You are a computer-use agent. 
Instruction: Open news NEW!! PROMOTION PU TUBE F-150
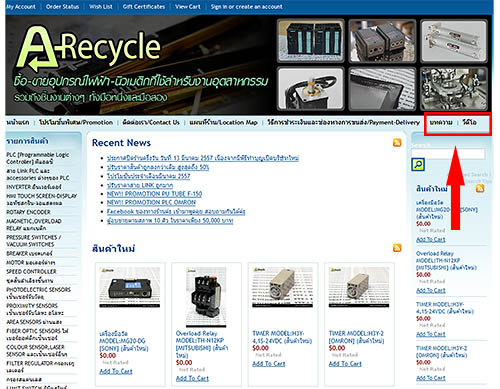point(154,194)
